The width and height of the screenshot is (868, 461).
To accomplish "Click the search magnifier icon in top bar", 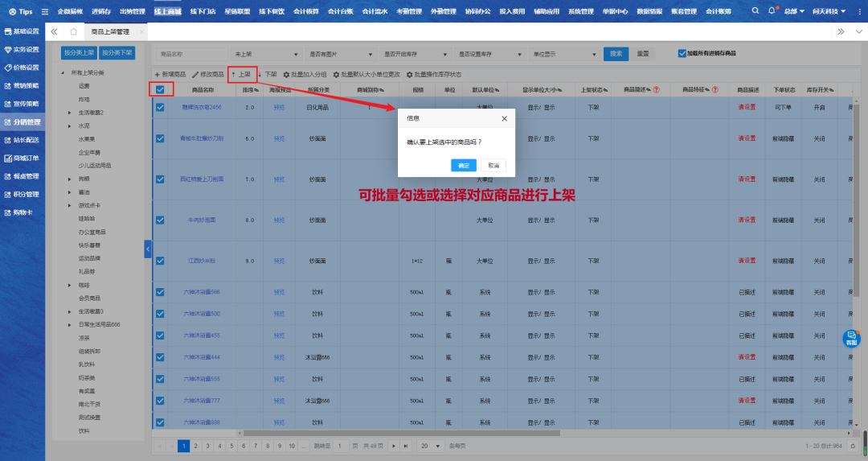I will [x=755, y=11].
